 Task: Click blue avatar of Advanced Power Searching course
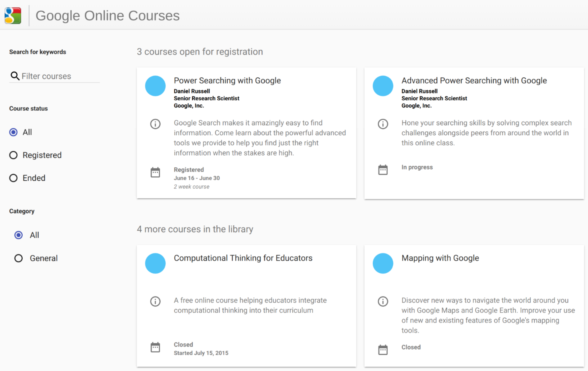click(383, 86)
